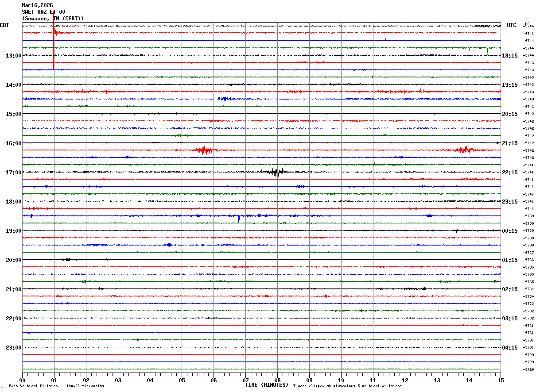Click the 19:15 UTC time label
Viewport: 536px width, 392px height.
click(510, 85)
